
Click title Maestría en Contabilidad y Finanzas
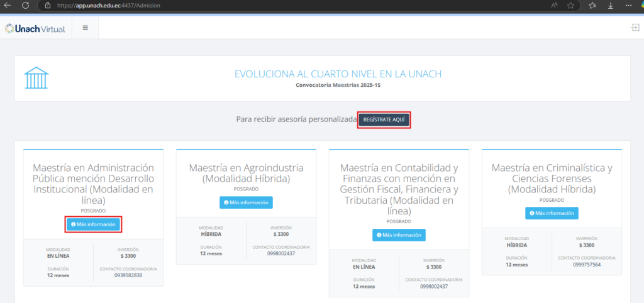coord(399,190)
